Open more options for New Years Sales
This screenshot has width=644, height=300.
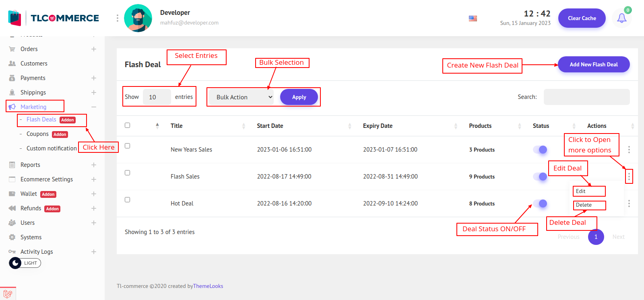pos(629,150)
